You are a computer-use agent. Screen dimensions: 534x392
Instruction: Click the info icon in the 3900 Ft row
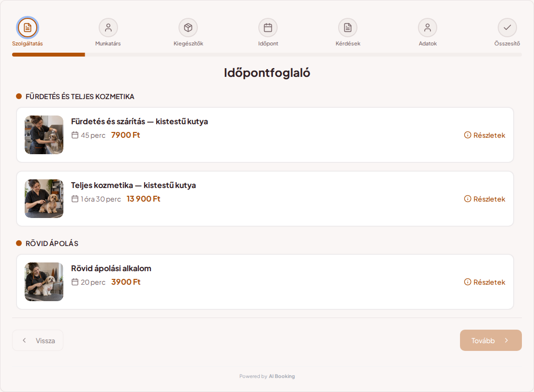tap(468, 282)
